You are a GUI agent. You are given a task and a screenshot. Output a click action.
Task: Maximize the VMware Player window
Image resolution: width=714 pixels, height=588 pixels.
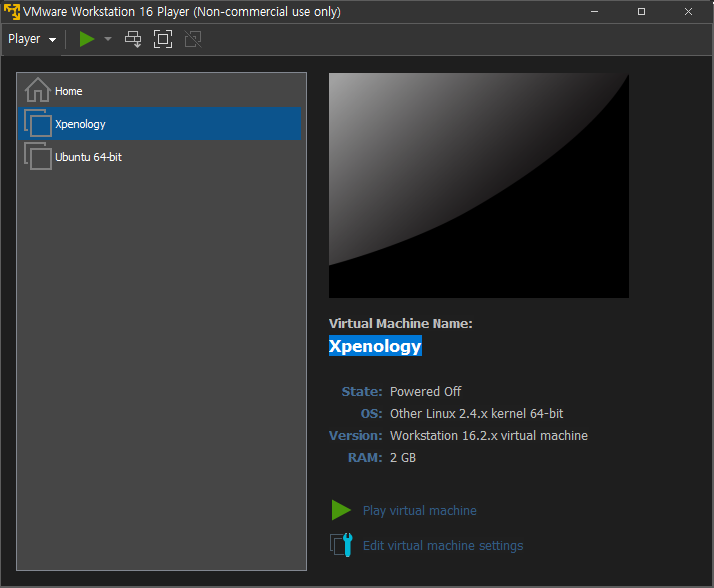[641, 11]
